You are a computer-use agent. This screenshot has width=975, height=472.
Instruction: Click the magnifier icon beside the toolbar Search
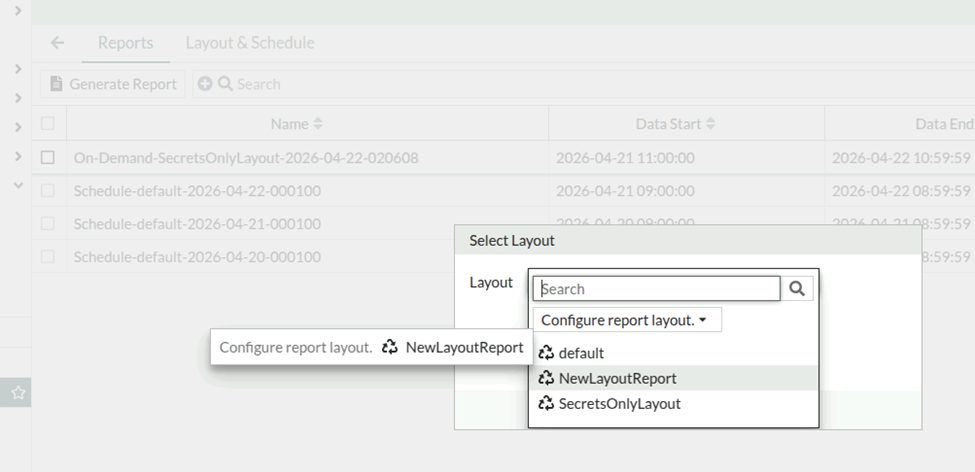(x=225, y=84)
